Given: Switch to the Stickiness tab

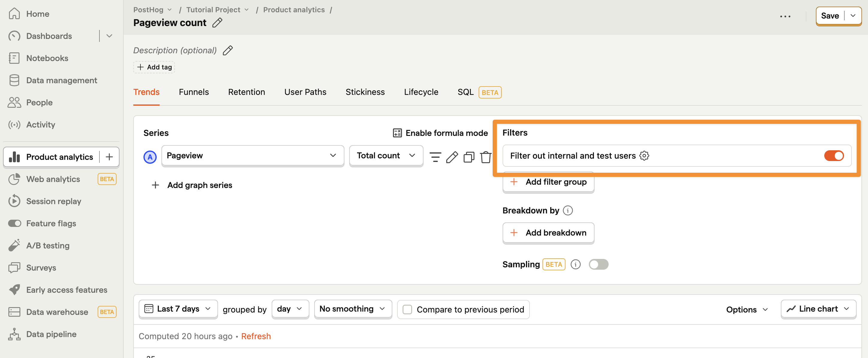Looking at the screenshot, I should 365,92.
